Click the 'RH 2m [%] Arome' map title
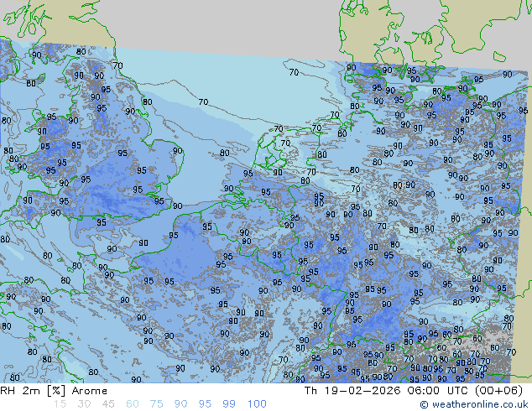The width and height of the screenshot is (532, 411). tap(54, 391)
